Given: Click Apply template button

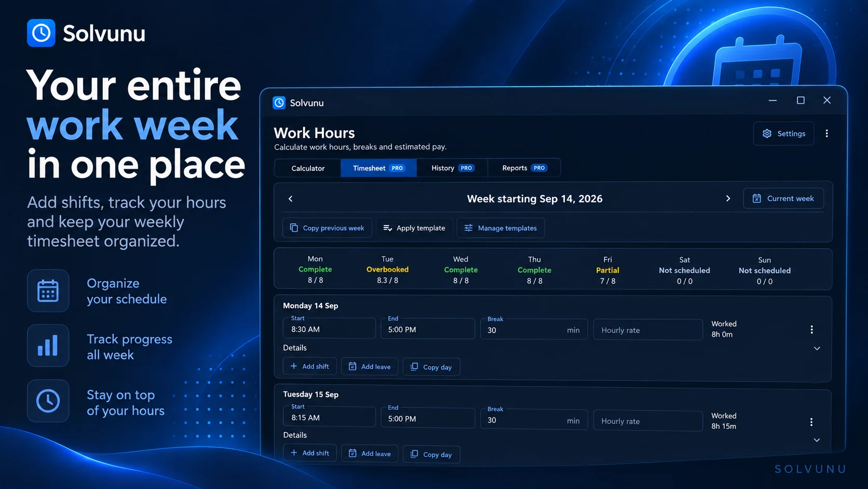Looking at the screenshot, I should (x=414, y=228).
